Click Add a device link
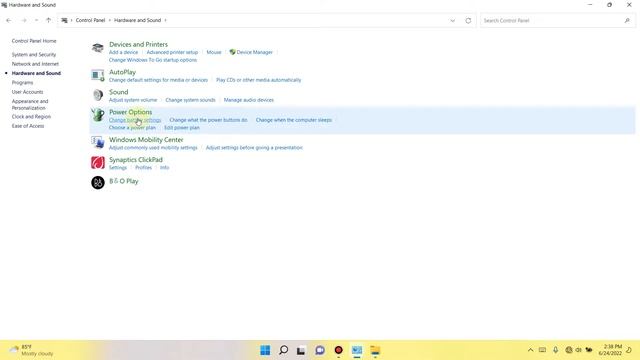Image resolution: width=640 pixels, height=360 pixels. [x=123, y=52]
